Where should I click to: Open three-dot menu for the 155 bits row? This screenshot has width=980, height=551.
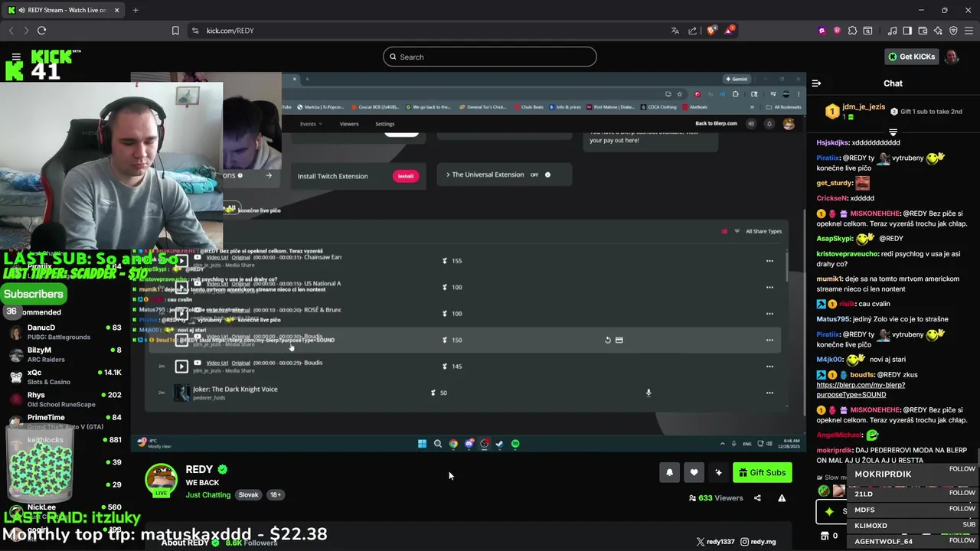[x=769, y=261]
